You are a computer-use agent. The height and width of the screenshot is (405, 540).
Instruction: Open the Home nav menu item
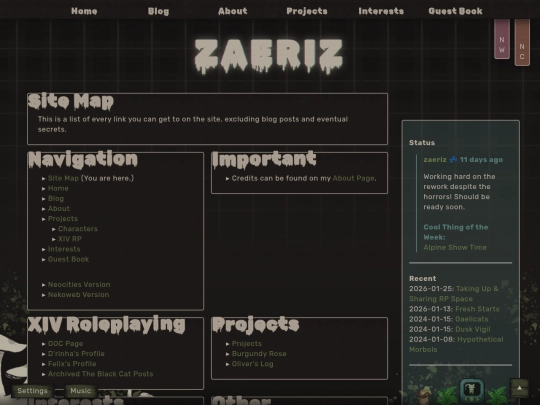pyautogui.click(x=84, y=11)
